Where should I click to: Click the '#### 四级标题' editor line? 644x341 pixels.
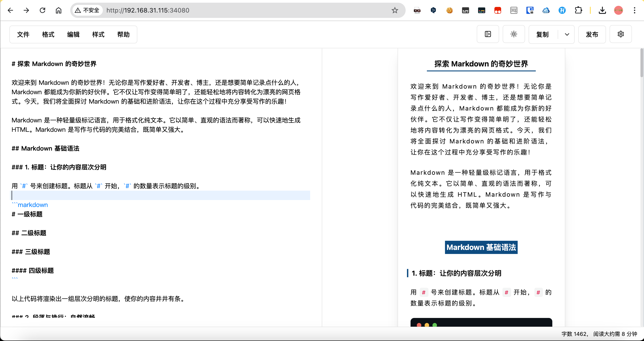[33, 271]
